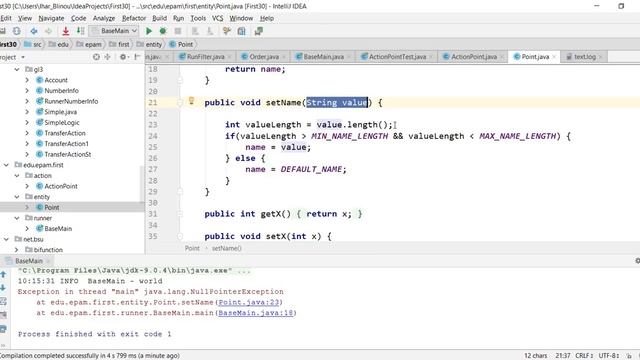The width and height of the screenshot is (640, 360).
Task: Click the fold marker on line 31 gutter
Action: (x=180, y=214)
